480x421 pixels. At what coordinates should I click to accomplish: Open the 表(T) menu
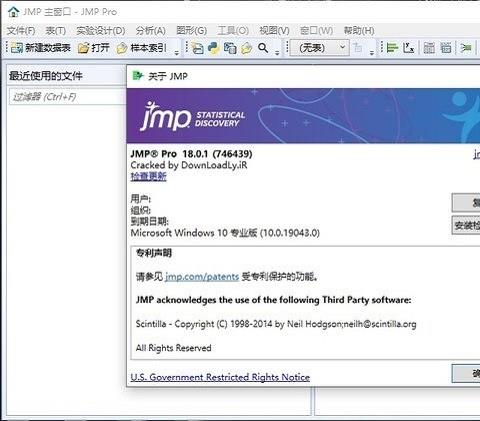coord(56,31)
